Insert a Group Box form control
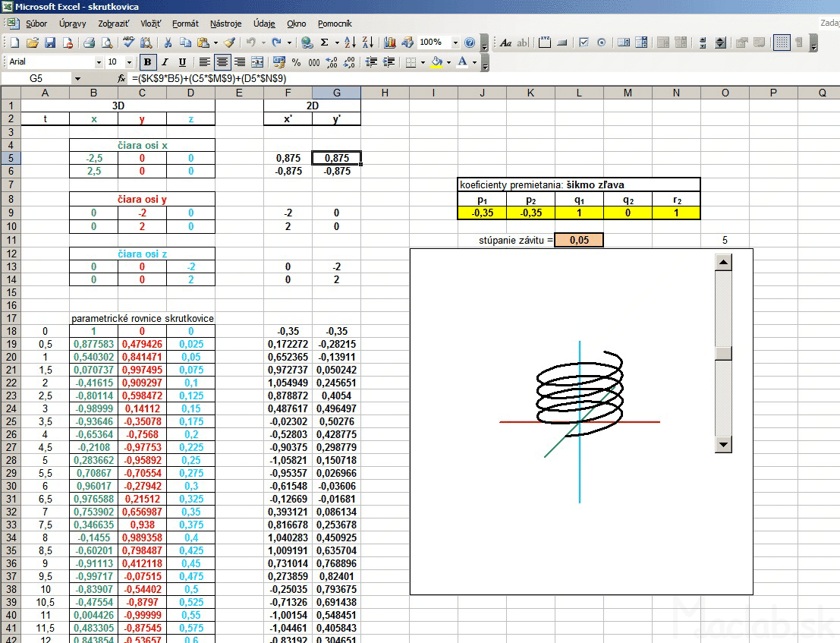 (544, 43)
